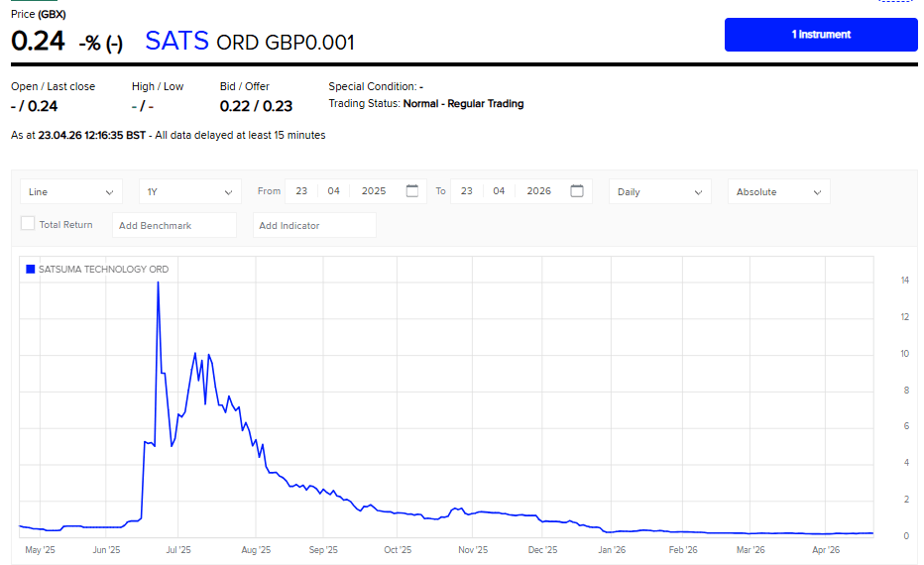Select the From year 2025 field
Viewport: 924px width, 565px height.
(374, 191)
